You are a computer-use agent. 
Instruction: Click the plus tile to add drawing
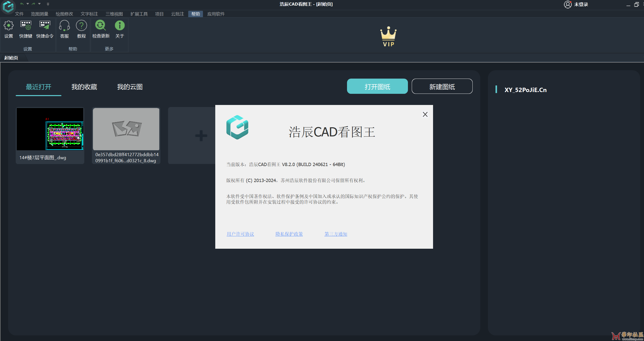(x=201, y=136)
